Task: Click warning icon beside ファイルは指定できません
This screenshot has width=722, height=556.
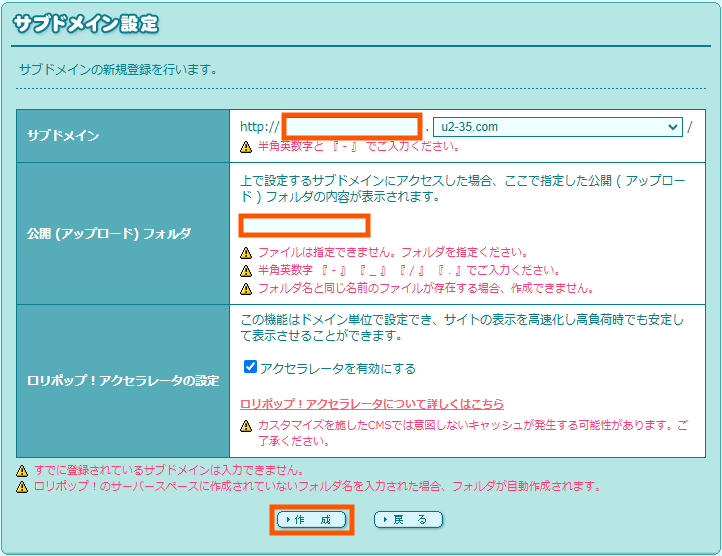Action: point(246,253)
